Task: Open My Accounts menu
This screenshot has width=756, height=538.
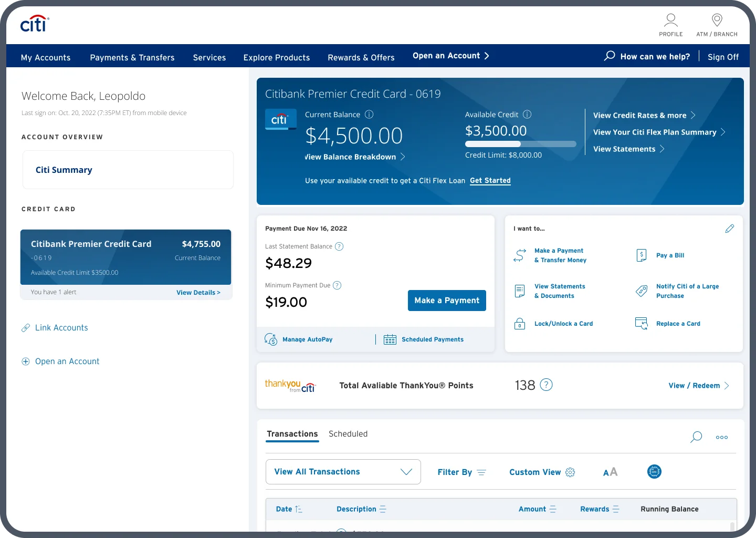Action: (46, 57)
